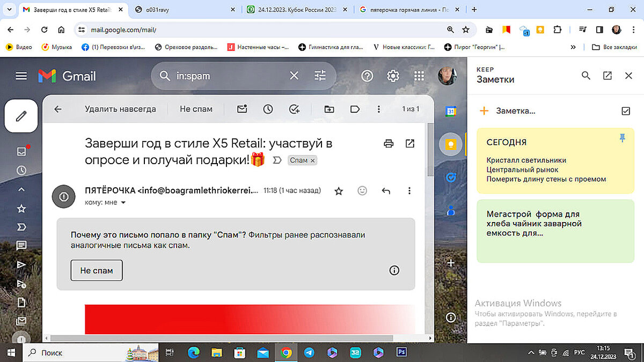The width and height of the screenshot is (644, 362).
Task: Show more bookmarks chevron
Action: (x=573, y=47)
